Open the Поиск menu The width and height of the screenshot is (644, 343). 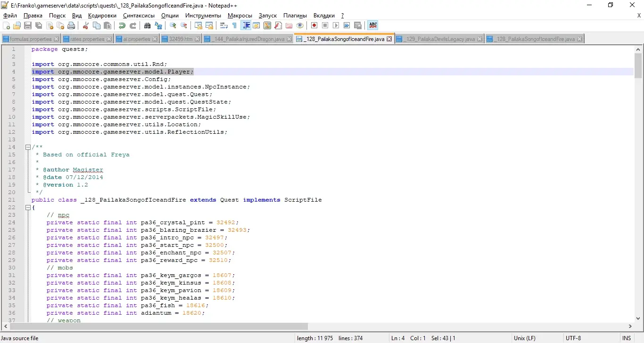pos(58,16)
